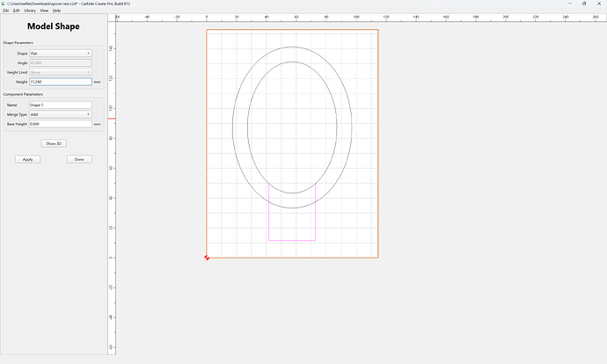Viewport: 607px width, 364px height.
Task: Open the Height Limit dropdown
Action: click(61, 72)
